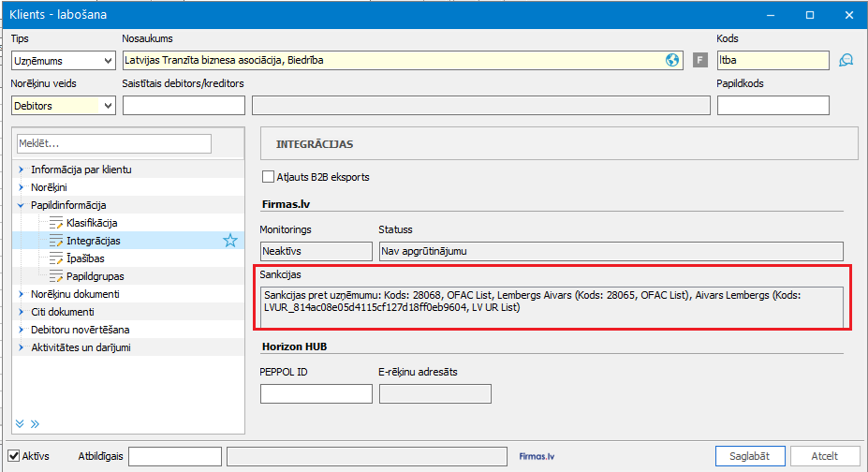Click the Sankcijas text box
868x472 pixels.
pos(552,306)
